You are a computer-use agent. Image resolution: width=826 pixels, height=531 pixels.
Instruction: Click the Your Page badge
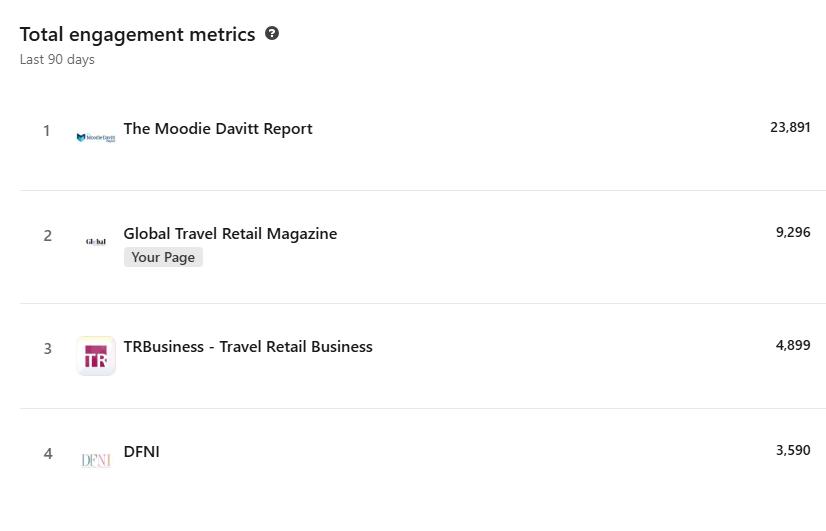pyautogui.click(x=163, y=257)
